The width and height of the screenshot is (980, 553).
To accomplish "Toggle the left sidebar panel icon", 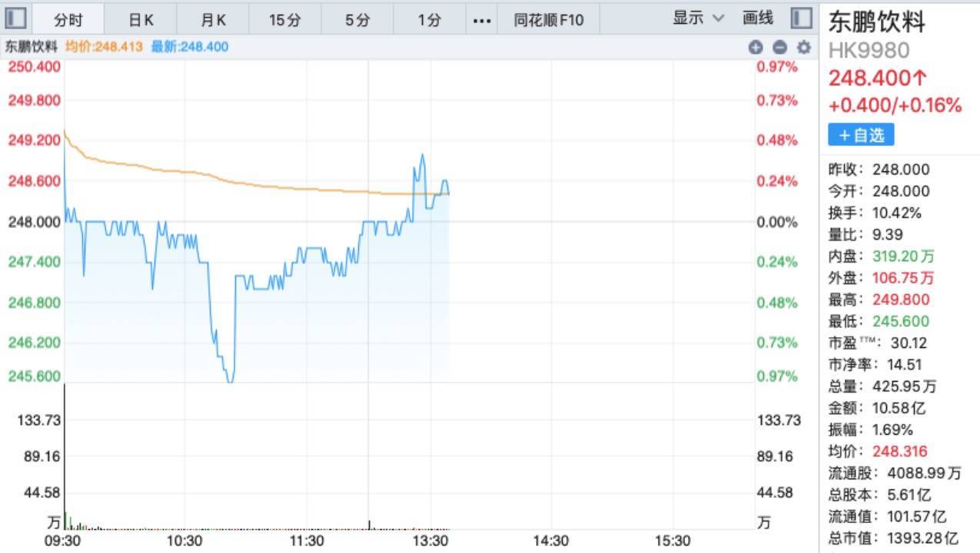I will [16, 18].
